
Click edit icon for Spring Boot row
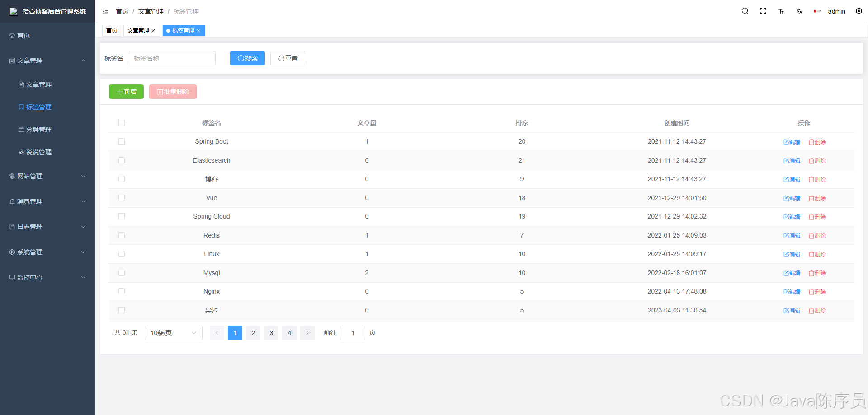[792, 142]
